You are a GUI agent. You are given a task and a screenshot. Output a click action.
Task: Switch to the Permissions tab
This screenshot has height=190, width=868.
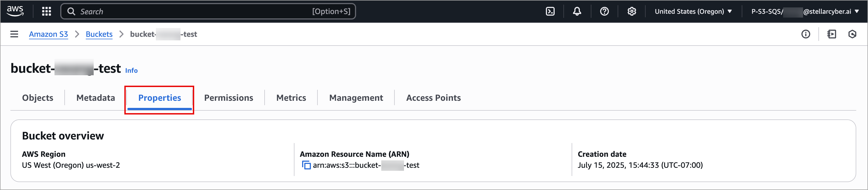click(x=228, y=98)
